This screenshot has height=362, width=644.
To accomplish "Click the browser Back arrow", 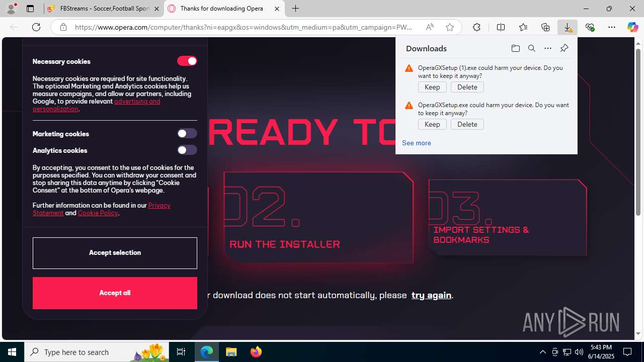I will (14, 27).
